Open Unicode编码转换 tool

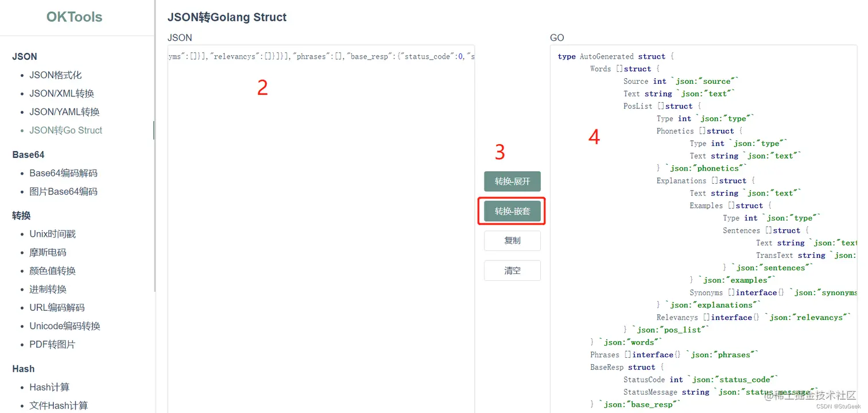click(65, 326)
